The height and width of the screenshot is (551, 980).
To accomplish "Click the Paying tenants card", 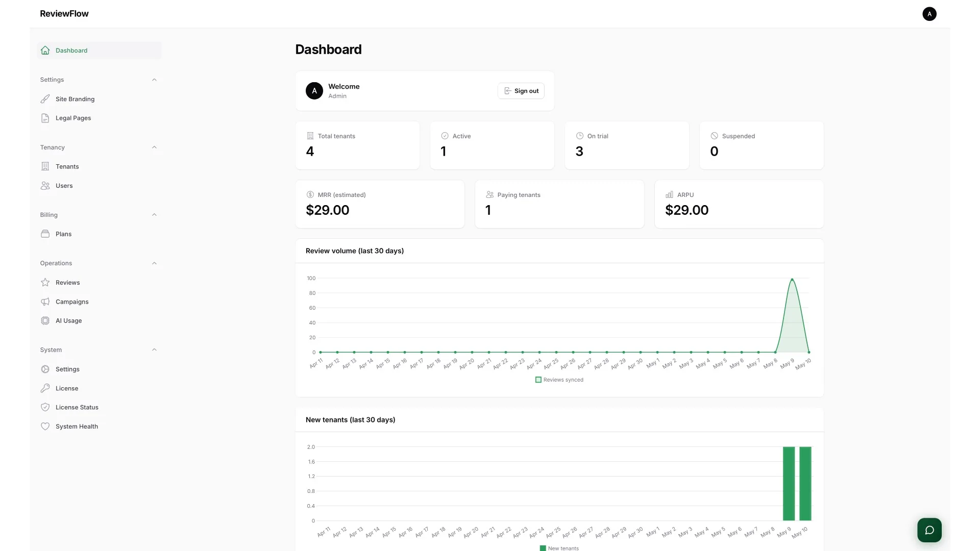I will click(x=559, y=204).
